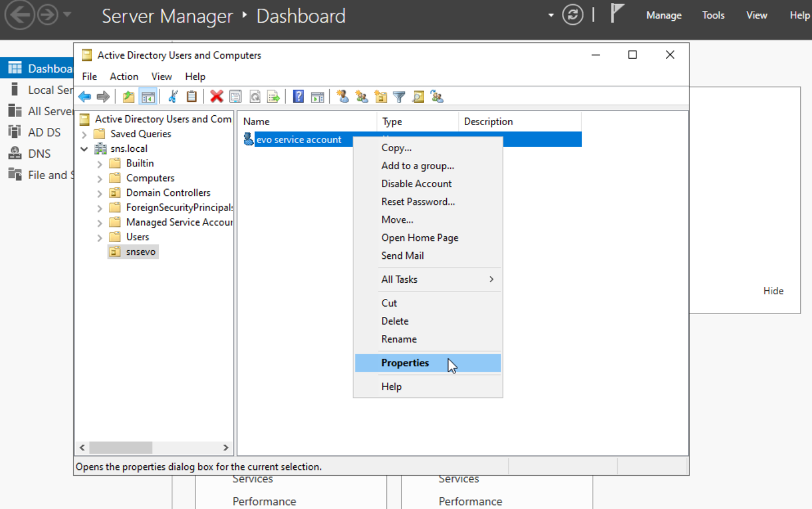
Task: Click the Create new organizational unit icon
Action: (380, 97)
